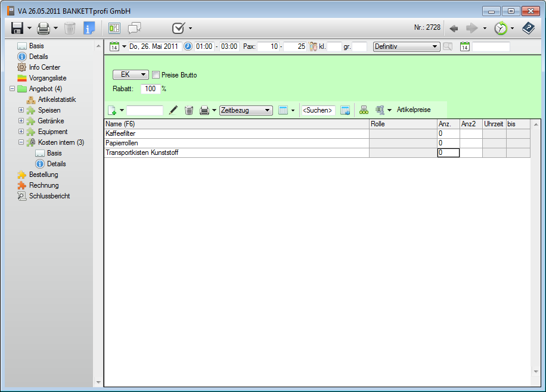Click the checkmark task icon
546x392 pixels.
[178, 28]
